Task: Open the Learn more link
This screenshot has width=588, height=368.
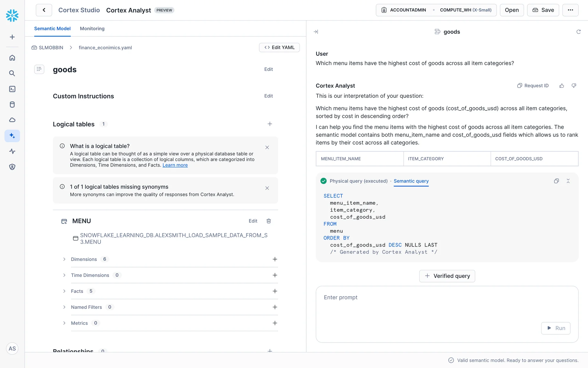Action: 175,165
